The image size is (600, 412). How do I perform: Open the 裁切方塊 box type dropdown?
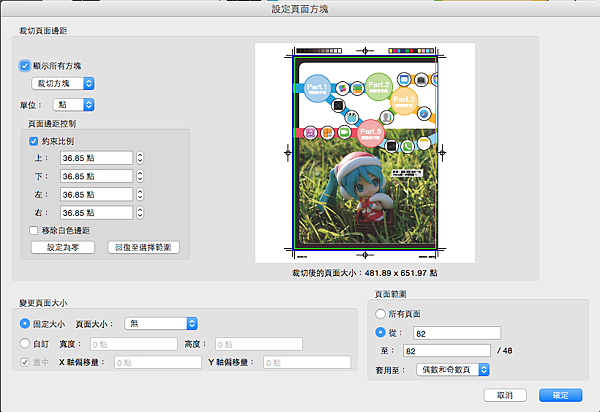(x=63, y=83)
